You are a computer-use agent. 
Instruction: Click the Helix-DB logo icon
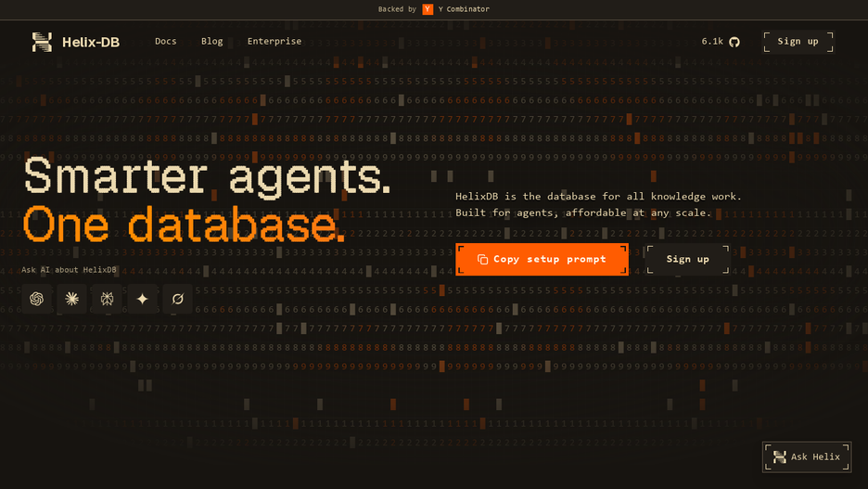[42, 42]
